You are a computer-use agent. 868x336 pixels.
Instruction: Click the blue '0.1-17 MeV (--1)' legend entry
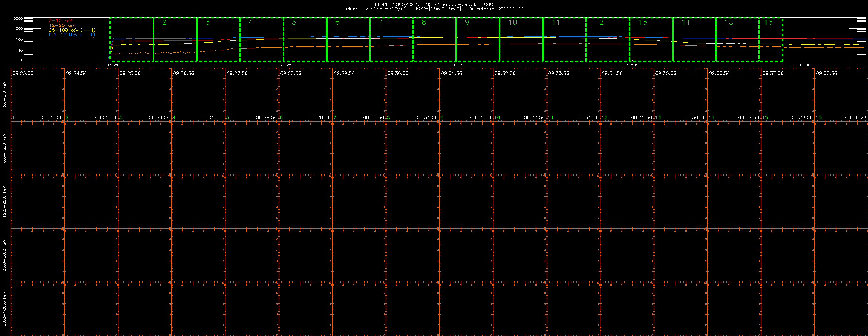[72, 35]
